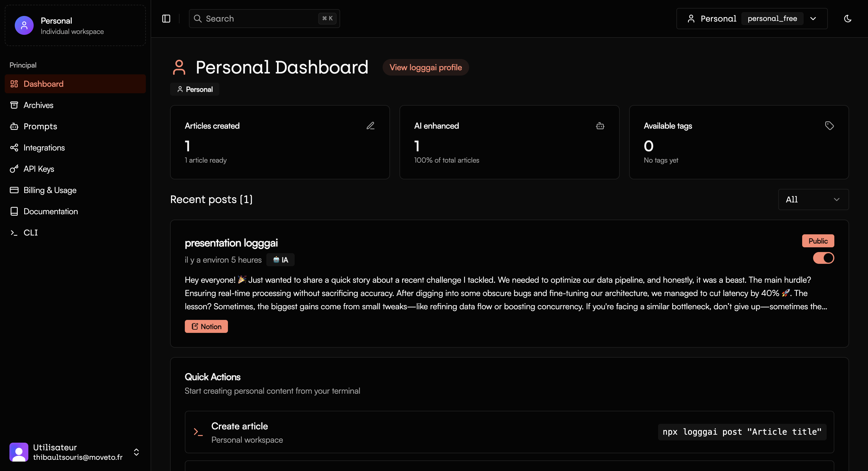The height and width of the screenshot is (471, 868).
Task: Open the All posts filter dropdown
Action: [813, 199]
